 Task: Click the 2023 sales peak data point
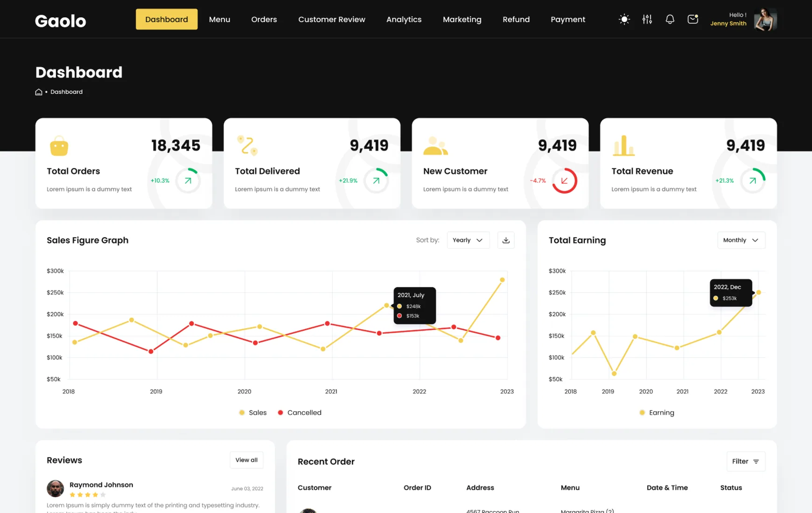click(x=502, y=280)
